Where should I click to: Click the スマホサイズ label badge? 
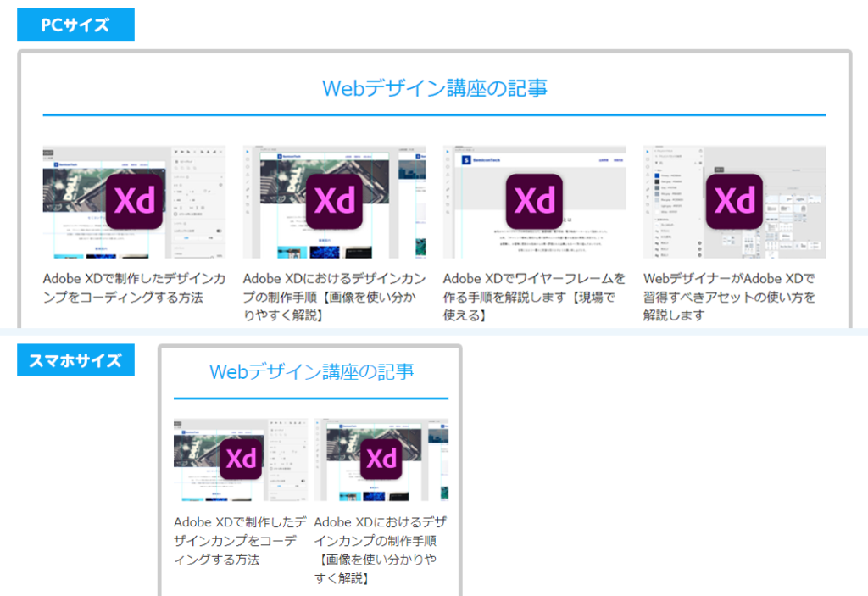coord(75,360)
